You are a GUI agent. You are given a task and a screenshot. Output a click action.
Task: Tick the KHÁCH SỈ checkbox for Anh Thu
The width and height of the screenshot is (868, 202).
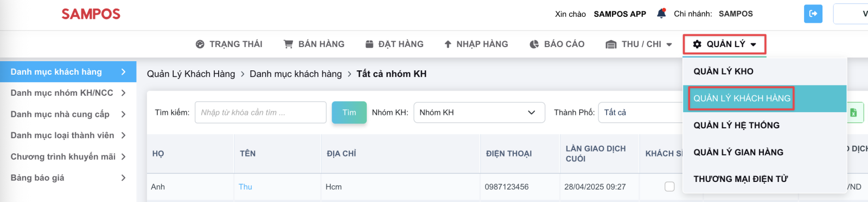[x=669, y=186]
